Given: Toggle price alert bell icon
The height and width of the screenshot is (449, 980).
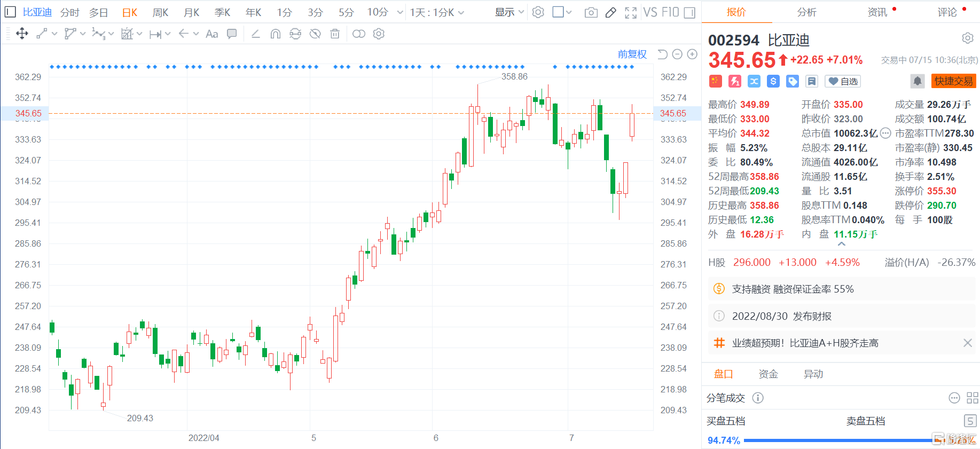Looking at the screenshot, I should (x=918, y=81).
